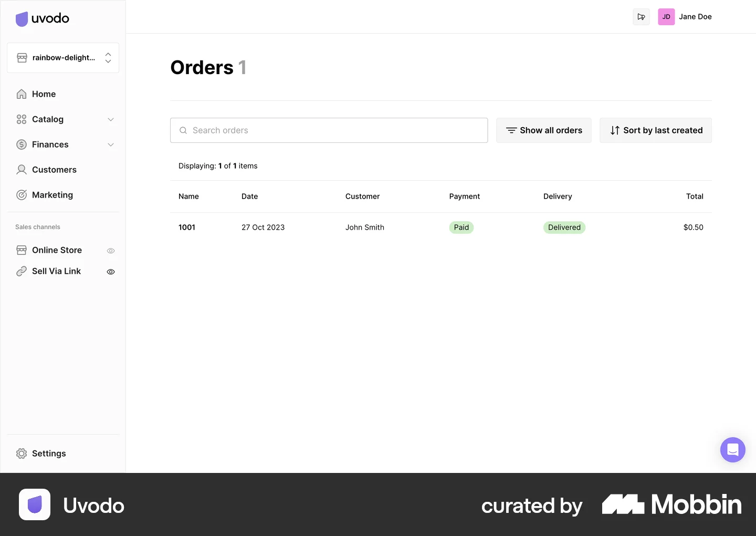Image resolution: width=756 pixels, height=536 pixels.
Task: Open Sort by last created
Action: 656,130
